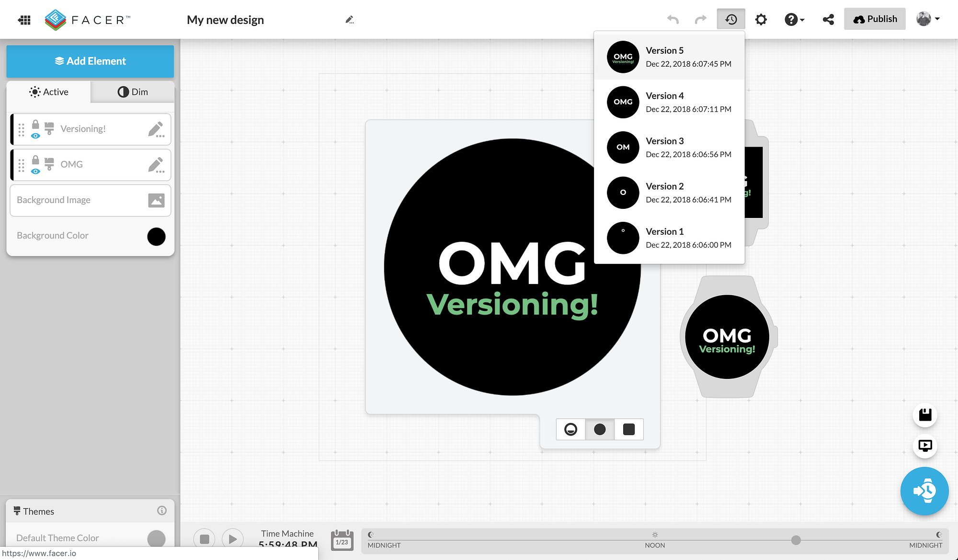Toggle visibility of Versioning! layer
Viewport: 958px width, 560px height.
tap(35, 136)
